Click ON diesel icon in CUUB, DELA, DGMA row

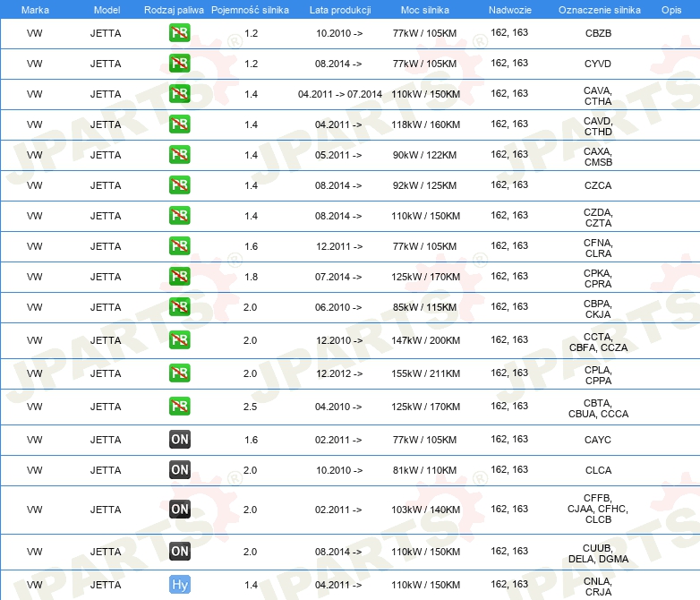pos(179,551)
